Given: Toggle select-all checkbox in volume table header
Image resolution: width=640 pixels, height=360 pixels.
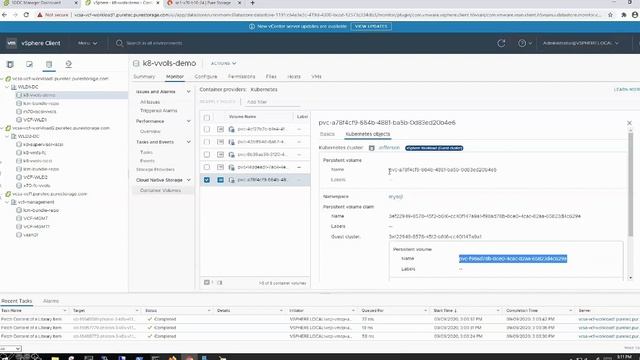Looking at the screenshot, I should 207,118.
